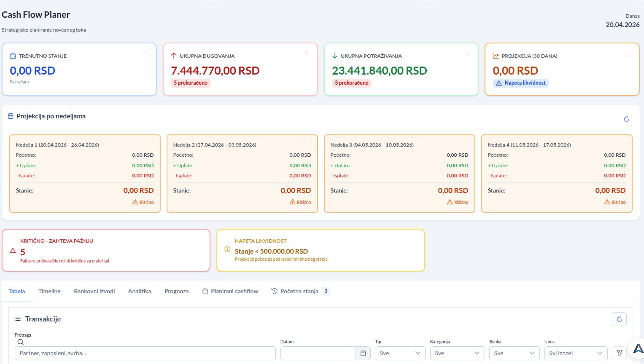The width and height of the screenshot is (644, 364).
Task: Switch to the Timeline tab
Action: point(49,291)
